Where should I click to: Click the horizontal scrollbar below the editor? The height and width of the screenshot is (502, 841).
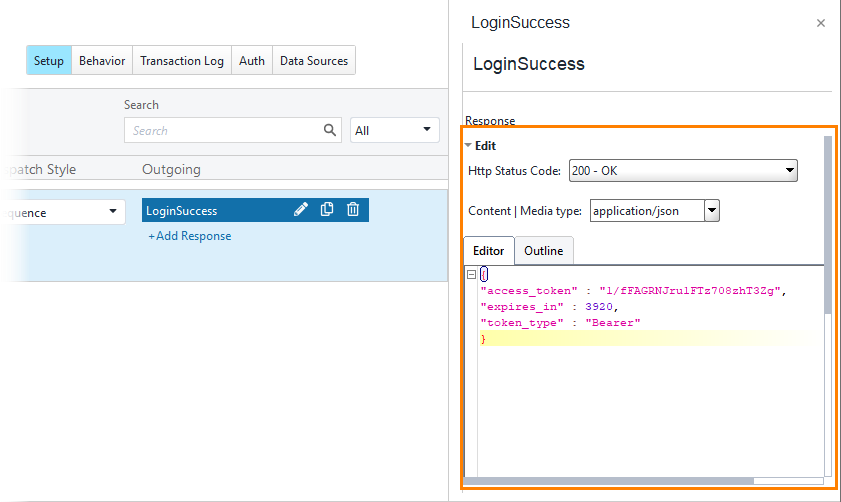click(608, 481)
